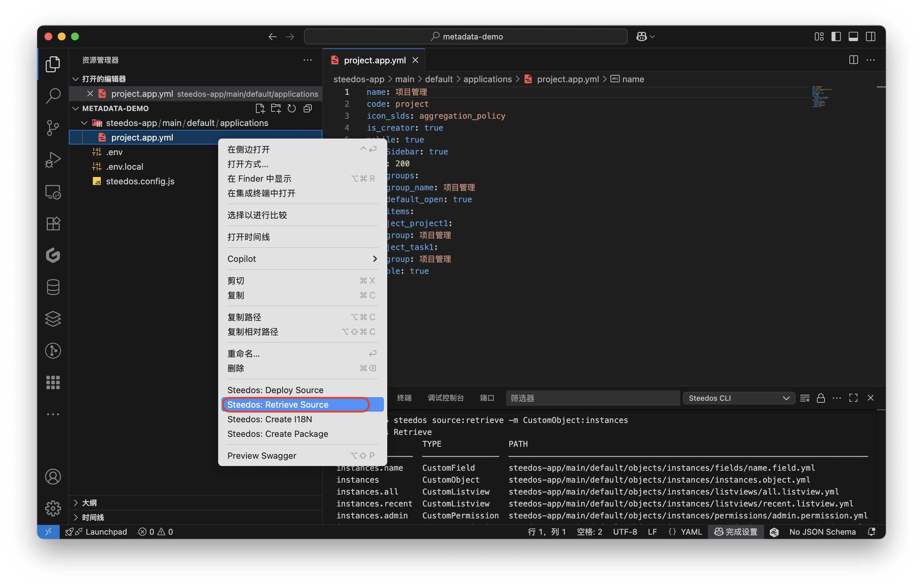Open the stacked layers icon in activity bar
This screenshot has height=588, width=923.
[53, 319]
